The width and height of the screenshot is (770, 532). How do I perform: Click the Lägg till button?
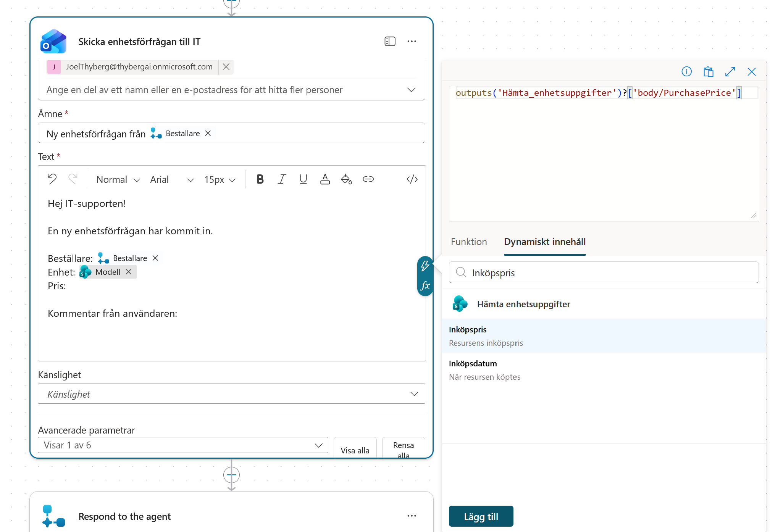(x=481, y=516)
